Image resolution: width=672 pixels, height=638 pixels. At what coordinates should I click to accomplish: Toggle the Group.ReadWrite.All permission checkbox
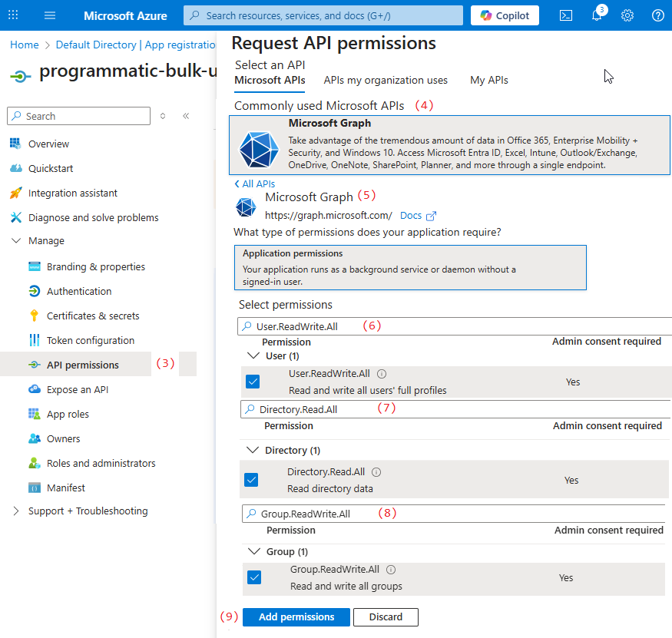(254, 577)
